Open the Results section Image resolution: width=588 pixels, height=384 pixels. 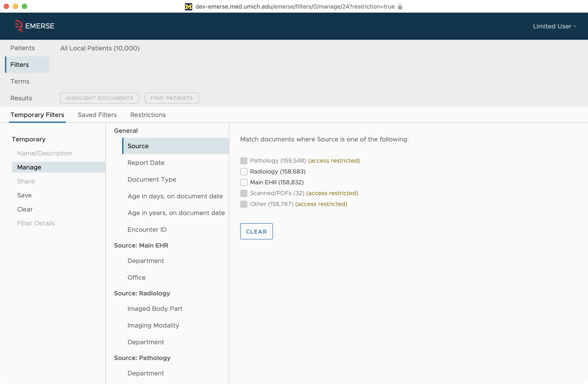click(21, 98)
